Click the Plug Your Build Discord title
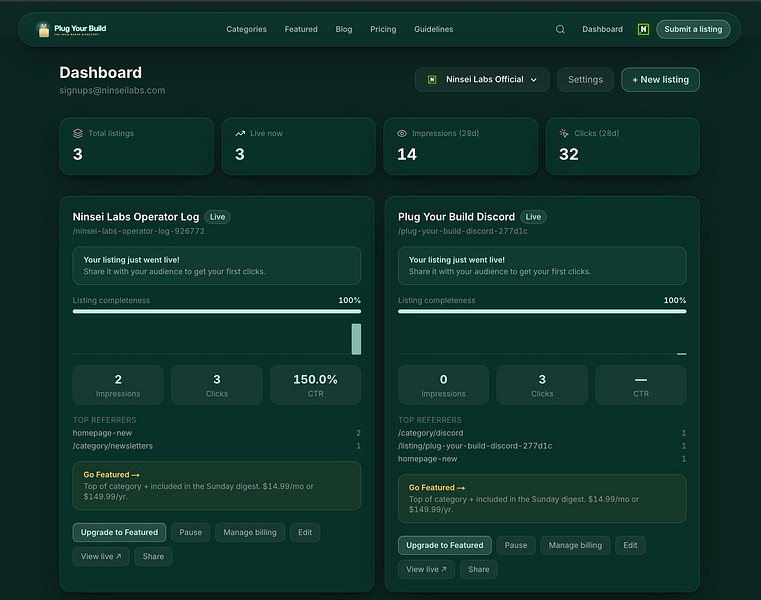The image size is (761, 600). pyautogui.click(x=456, y=217)
